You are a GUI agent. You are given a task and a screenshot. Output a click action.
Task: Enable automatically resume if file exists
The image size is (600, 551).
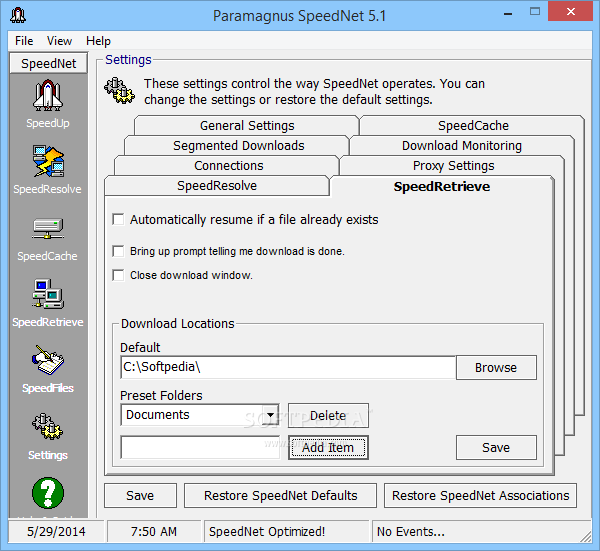coord(118,220)
